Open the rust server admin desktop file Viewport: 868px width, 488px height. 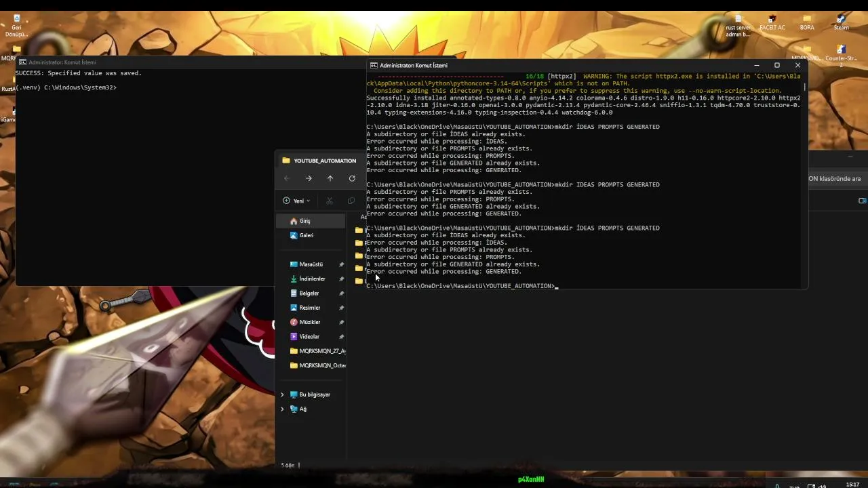click(738, 26)
